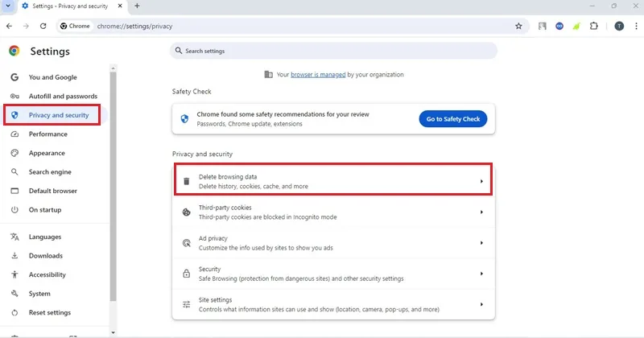Click the blue infinity extension icon
The height and width of the screenshot is (338, 644).
559,26
